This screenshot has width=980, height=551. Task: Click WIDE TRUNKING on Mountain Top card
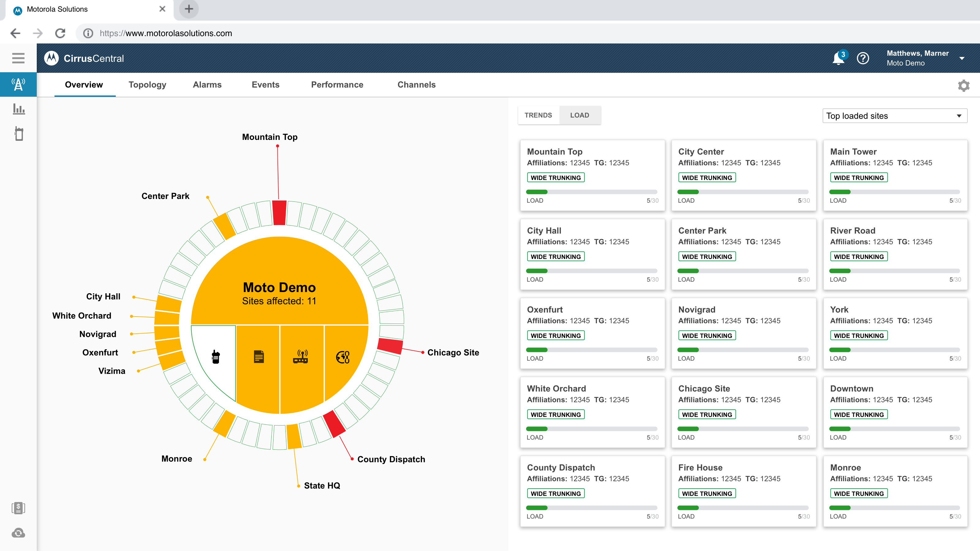tap(556, 178)
